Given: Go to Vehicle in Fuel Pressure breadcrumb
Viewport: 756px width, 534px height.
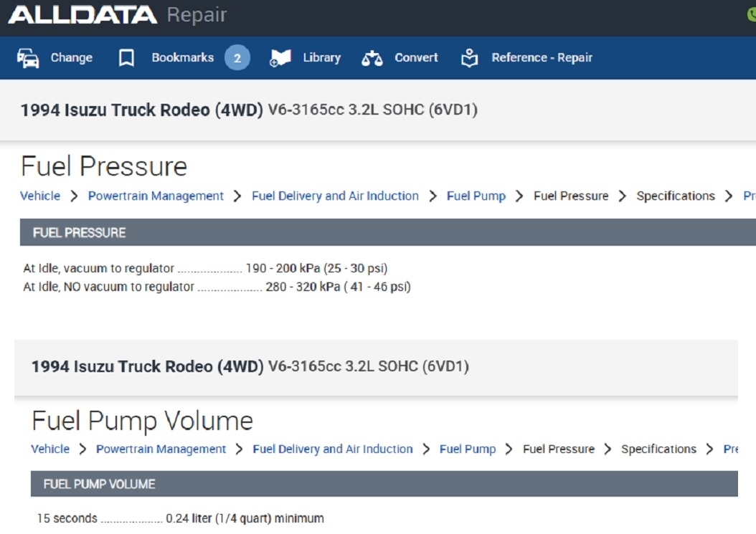Looking at the screenshot, I should coord(40,196).
